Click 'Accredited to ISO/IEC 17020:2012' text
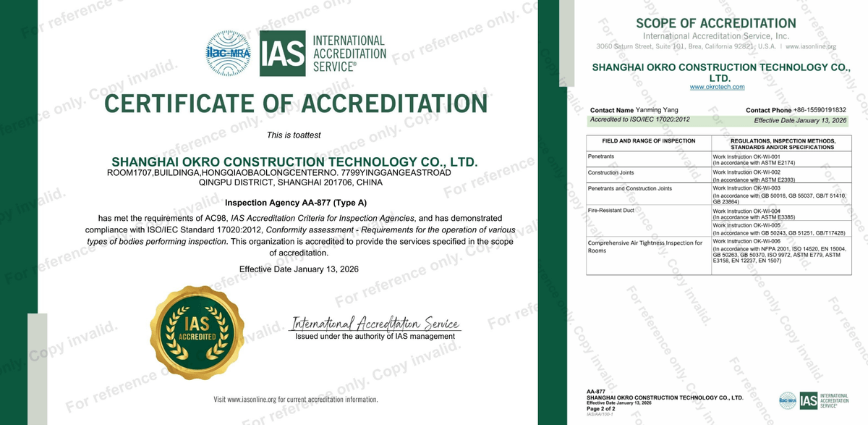Viewport: 868px width, 425px height. 640,119
